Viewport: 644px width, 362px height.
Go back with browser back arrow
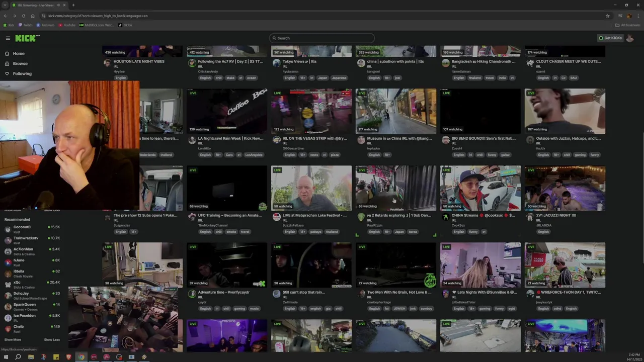[x=6, y=16]
